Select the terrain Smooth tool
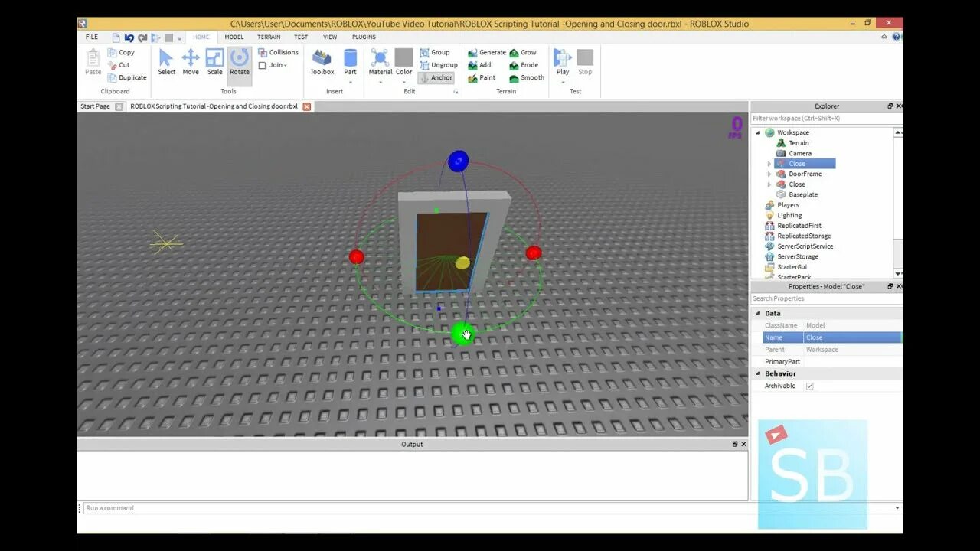Image resolution: width=980 pixels, height=551 pixels. [527, 77]
